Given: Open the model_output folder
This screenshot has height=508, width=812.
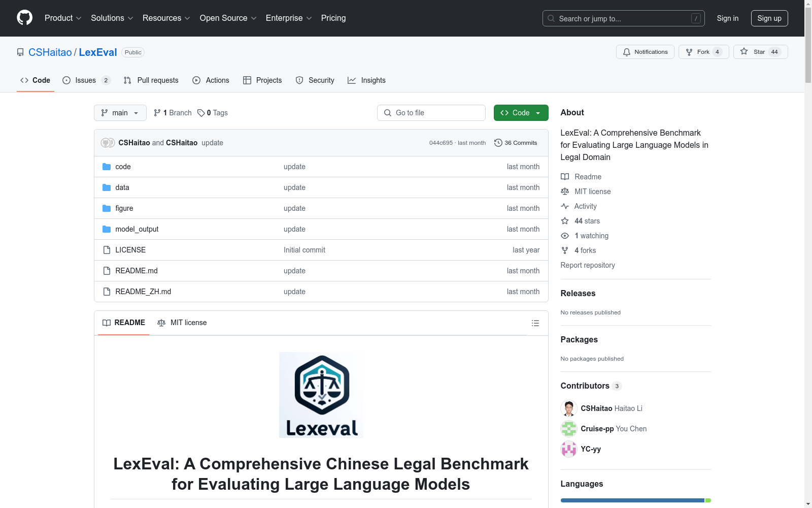Looking at the screenshot, I should 137,229.
